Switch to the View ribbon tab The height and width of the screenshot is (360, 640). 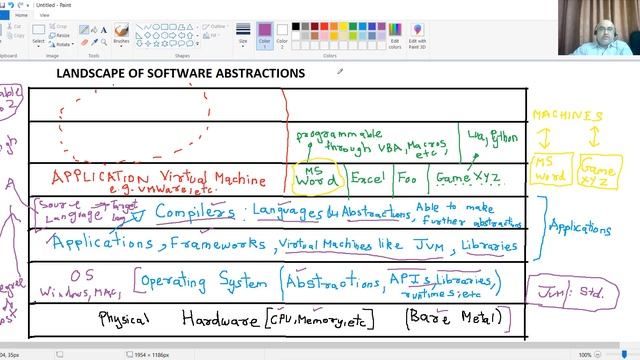[44, 15]
